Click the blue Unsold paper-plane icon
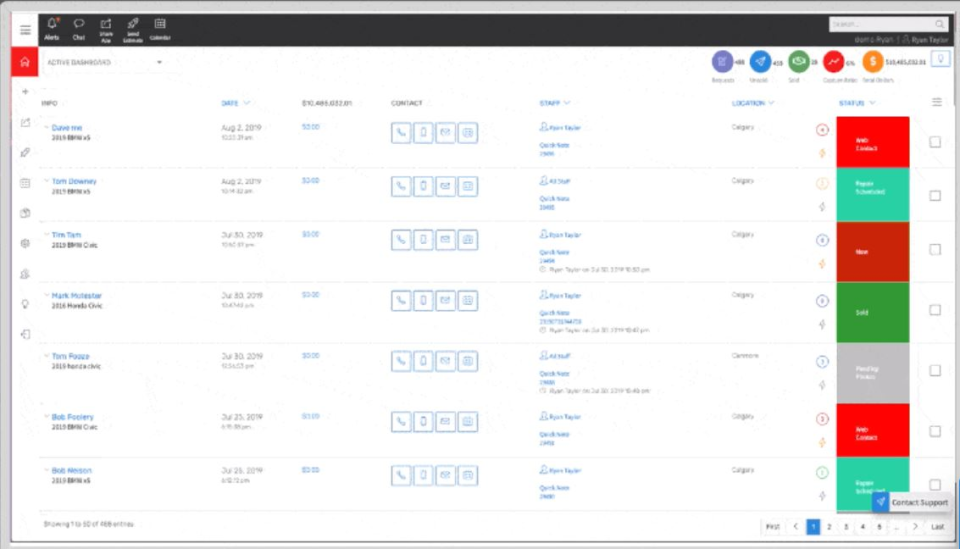 pyautogui.click(x=760, y=61)
